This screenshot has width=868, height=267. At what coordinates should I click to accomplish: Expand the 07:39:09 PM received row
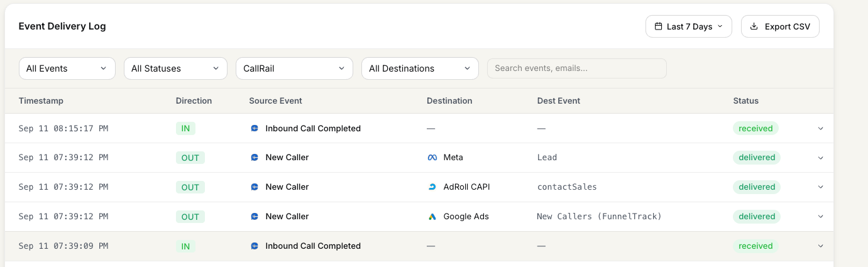coord(820,246)
